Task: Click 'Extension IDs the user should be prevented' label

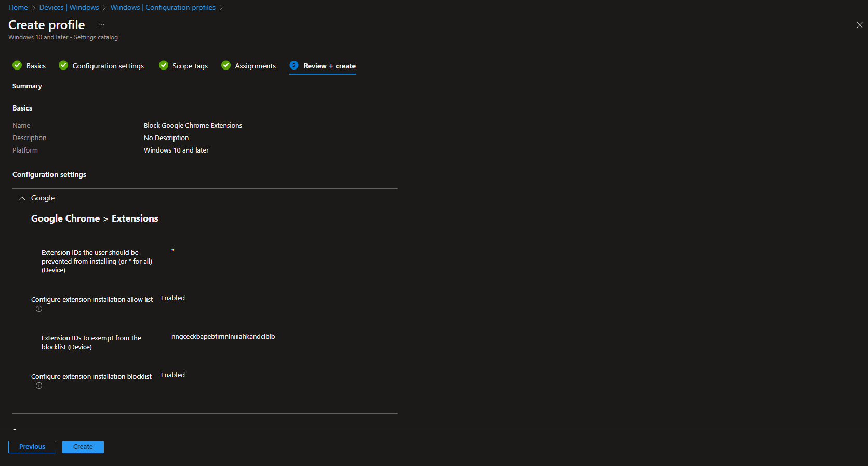Action: pos(97,261)
